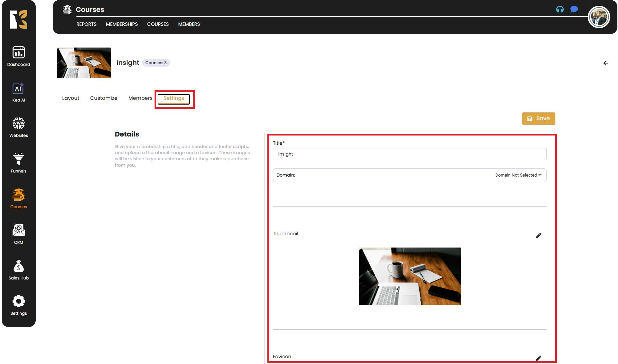Viewport: 618px width, 364px height.
Task: Open the Dashboard from the sidebar
Action: click(19, 56)
